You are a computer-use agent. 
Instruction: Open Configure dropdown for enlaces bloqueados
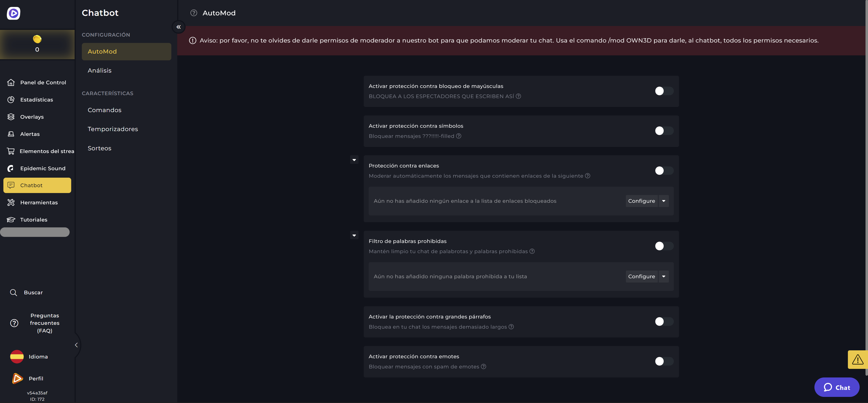coord(663,201)
